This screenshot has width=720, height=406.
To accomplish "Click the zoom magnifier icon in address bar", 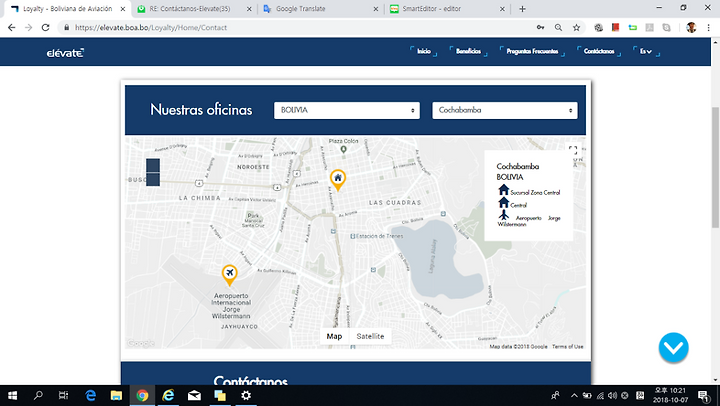I will coord(558,28).
